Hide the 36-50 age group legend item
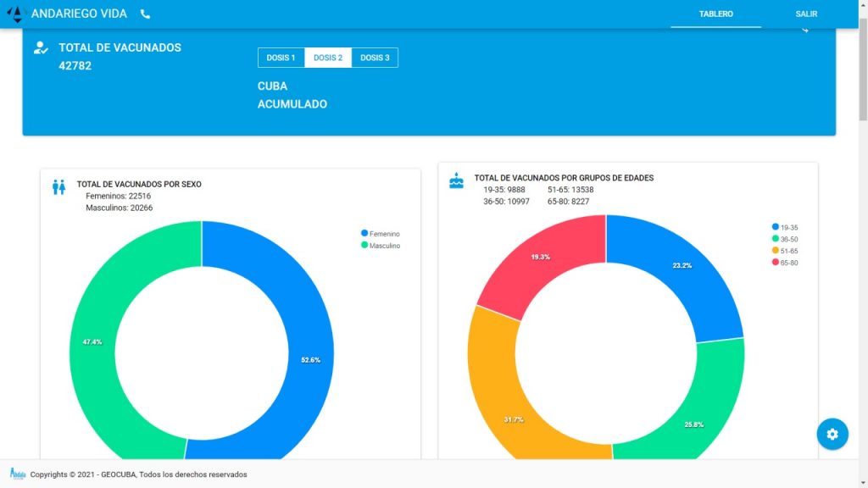Screen dimensions: 868x488 (788, 240)
